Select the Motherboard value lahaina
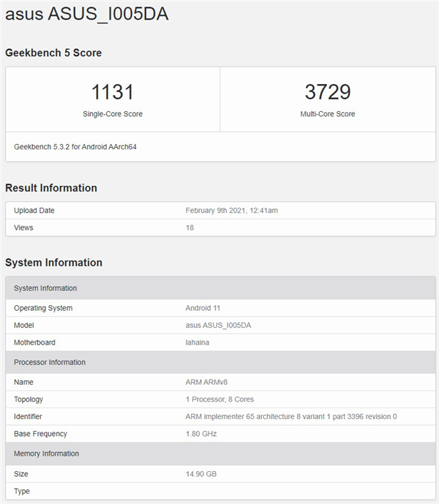Viewport: 439px width, 504px height. [x=198, y=342]
